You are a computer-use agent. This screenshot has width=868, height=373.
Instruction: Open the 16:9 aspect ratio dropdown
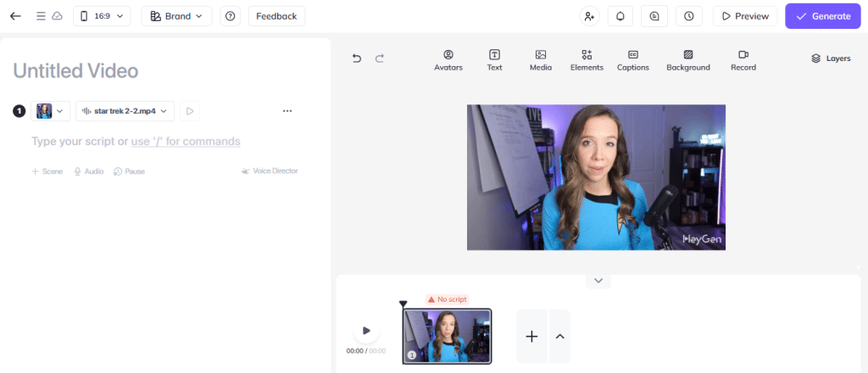(x=102, y=16)
